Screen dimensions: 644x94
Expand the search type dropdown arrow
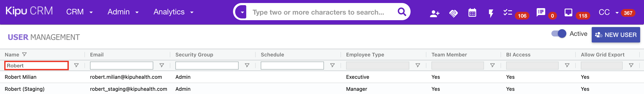(x=242, y=12)
